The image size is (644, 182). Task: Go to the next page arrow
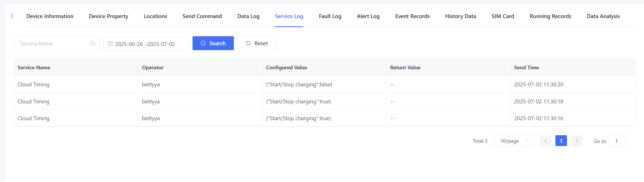click(576, 141)
